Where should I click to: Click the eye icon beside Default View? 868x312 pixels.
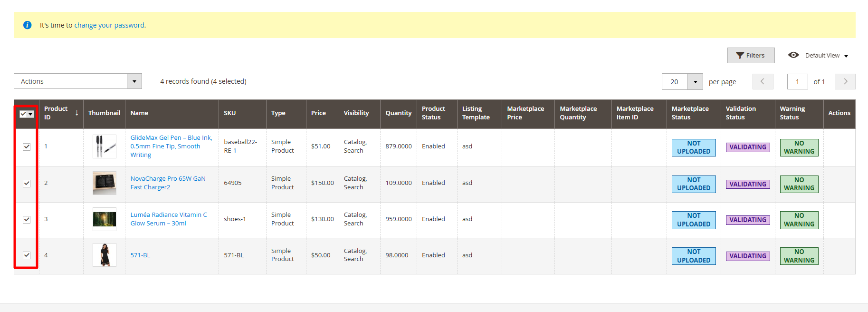click(x=793, y=55)
